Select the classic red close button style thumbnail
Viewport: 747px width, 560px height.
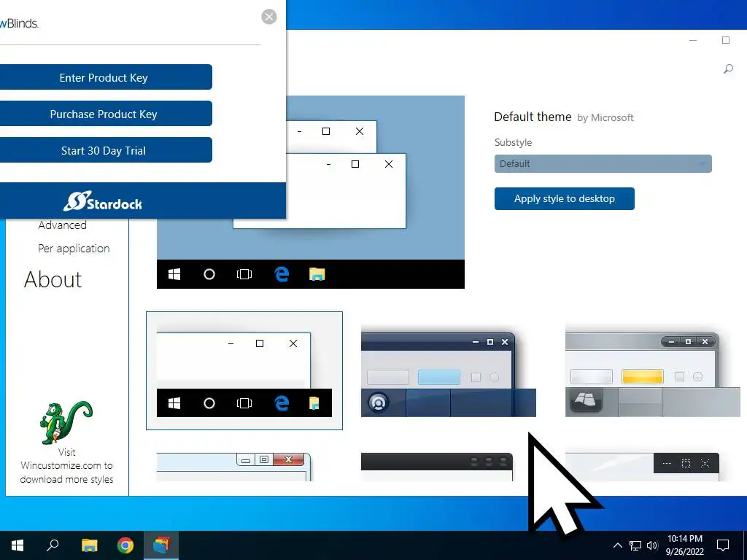point(234,467)
